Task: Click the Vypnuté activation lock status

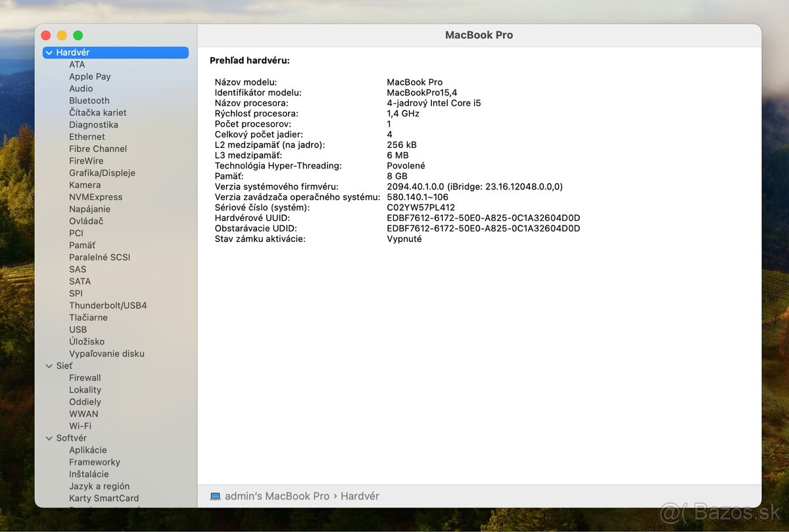Action: (x=404, y=239)
